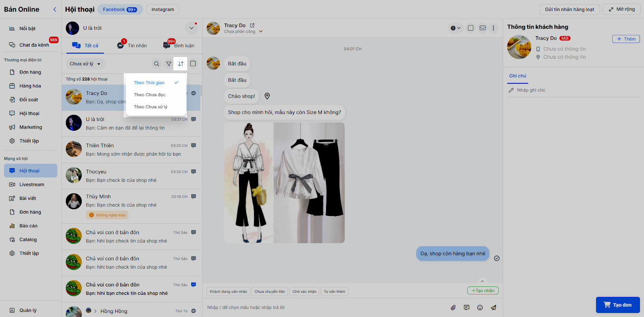This screenshot has height=317, width=644.
Task: Open the emoji picker
Action: click(480, 308)
